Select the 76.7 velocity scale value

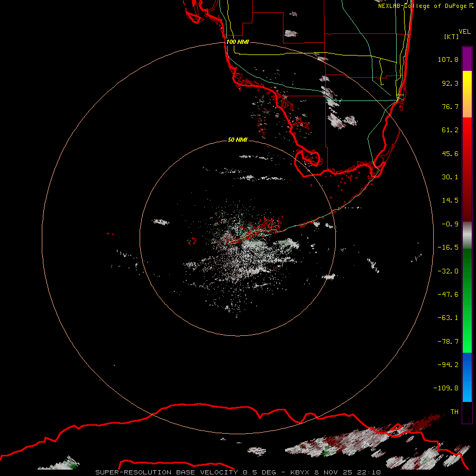tap(450, 106)
